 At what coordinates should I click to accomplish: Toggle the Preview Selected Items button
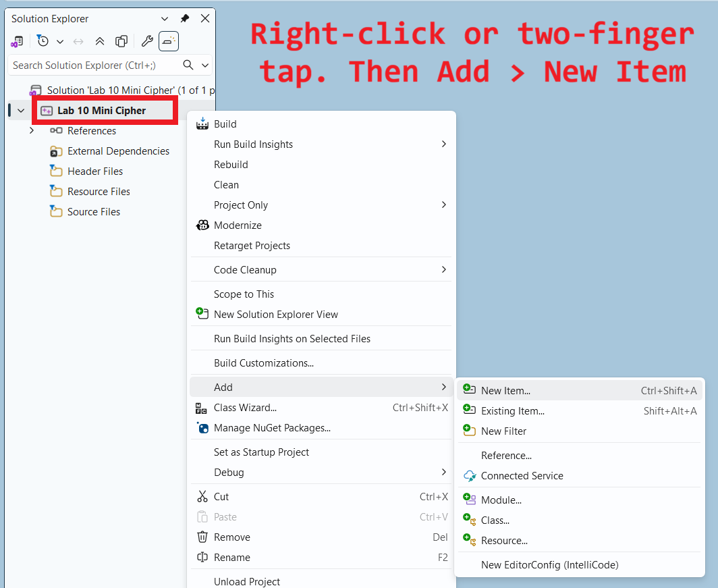pyautogui.click(x=169, y=41)
